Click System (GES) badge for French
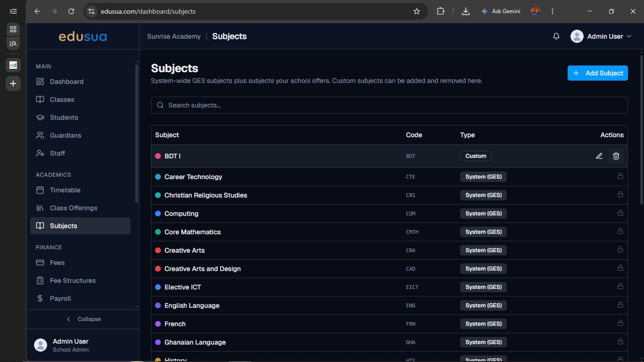 [x=483, y=324]
